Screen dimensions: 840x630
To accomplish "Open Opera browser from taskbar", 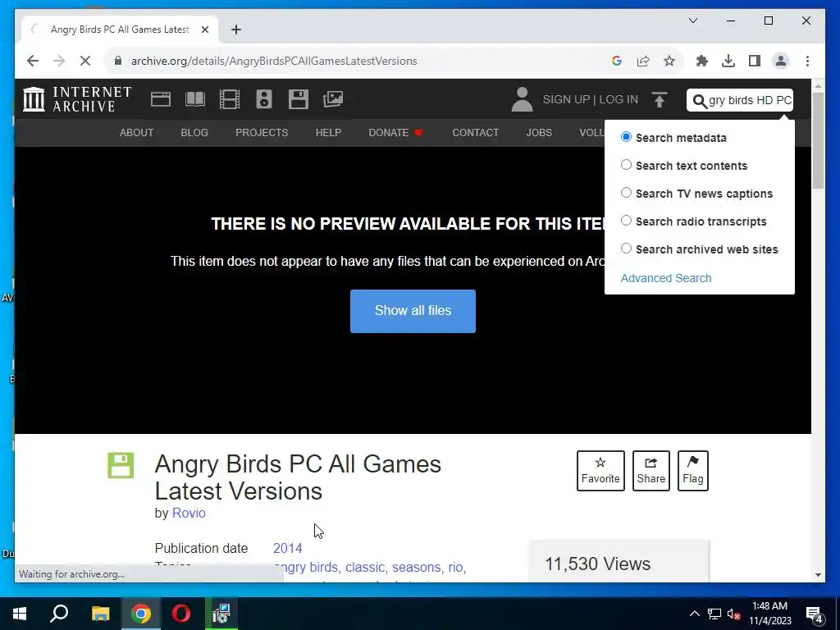I will [181, 614].
